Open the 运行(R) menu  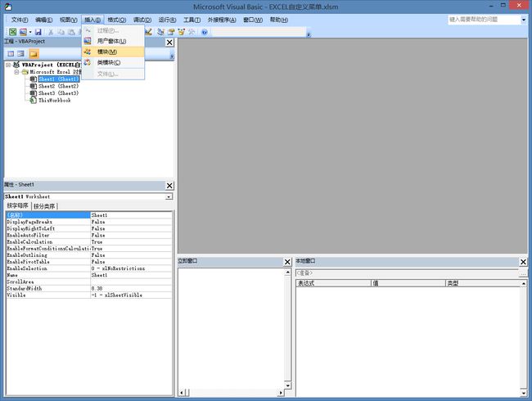click(167, 20)
